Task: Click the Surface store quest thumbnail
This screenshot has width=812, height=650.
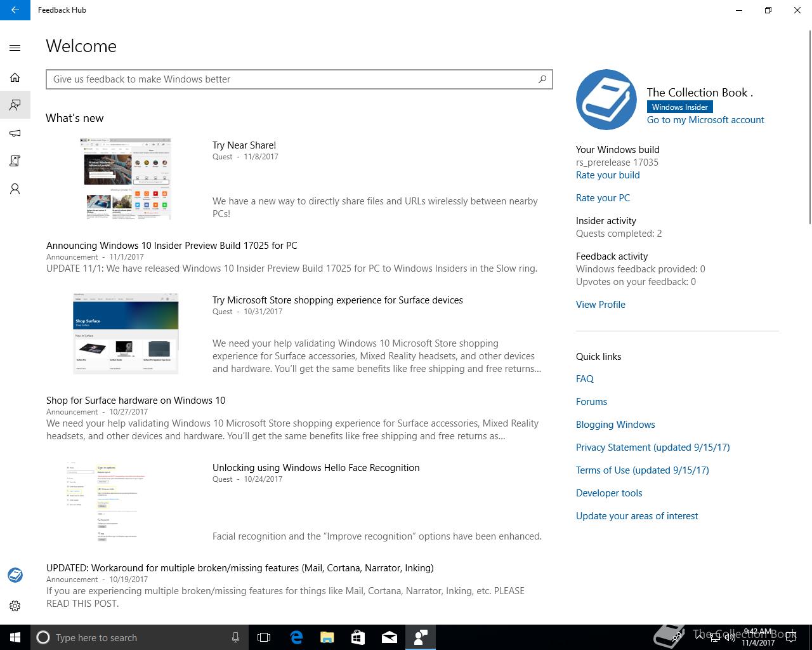Action: [x=126, y=333]
